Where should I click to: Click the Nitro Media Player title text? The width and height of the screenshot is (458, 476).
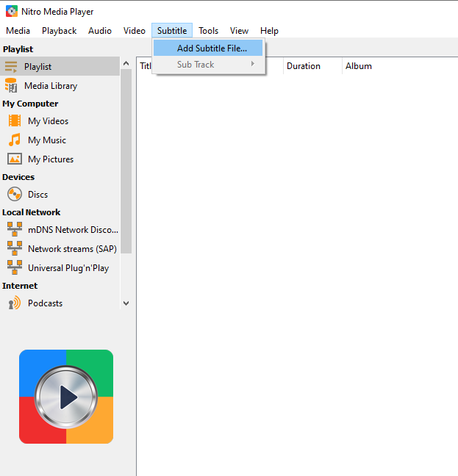point(57,12)
